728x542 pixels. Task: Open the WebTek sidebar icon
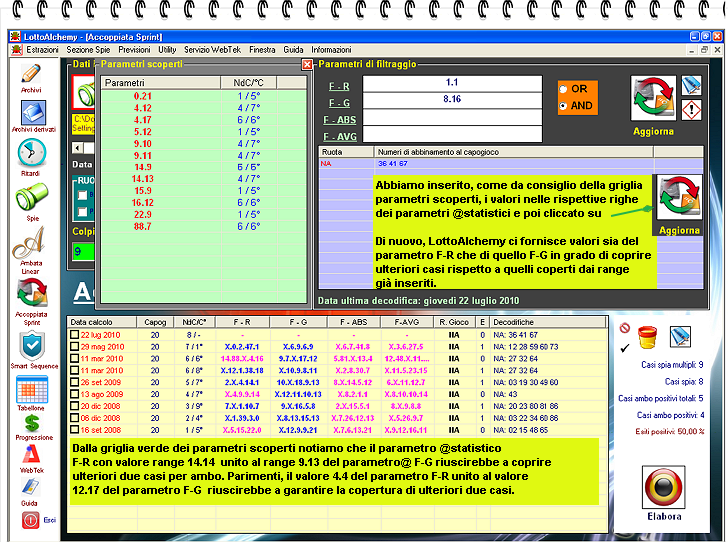[x=32, y=454]
